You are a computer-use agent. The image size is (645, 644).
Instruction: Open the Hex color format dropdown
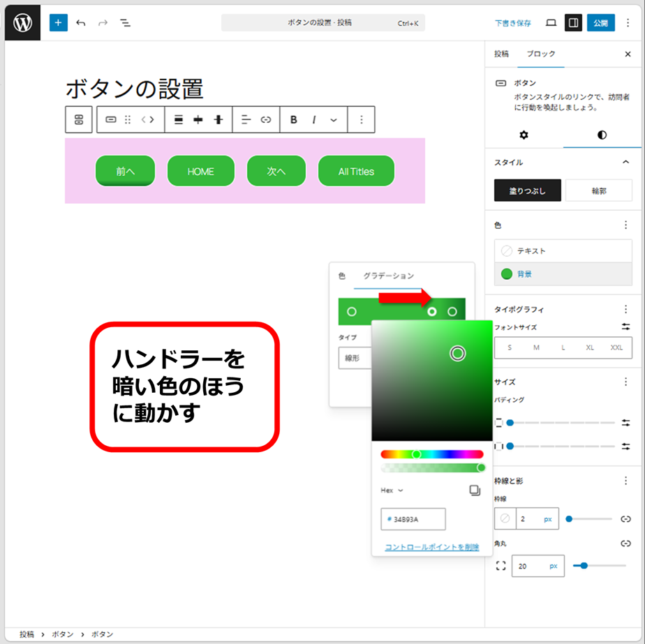(392, 491)
